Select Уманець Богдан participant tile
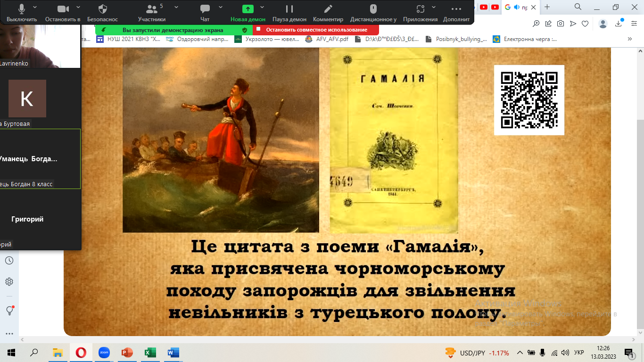This screenshot has width=644, height=362. [x=40, y=159]
